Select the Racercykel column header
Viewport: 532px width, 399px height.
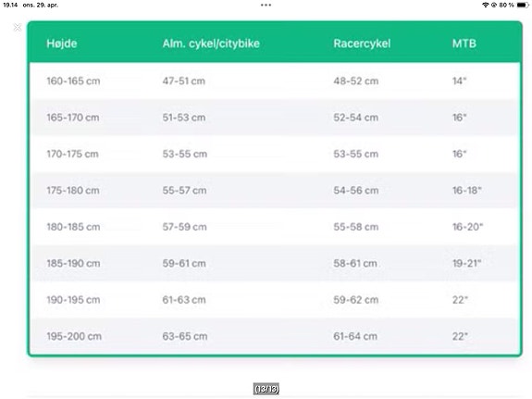coord(362,44)
